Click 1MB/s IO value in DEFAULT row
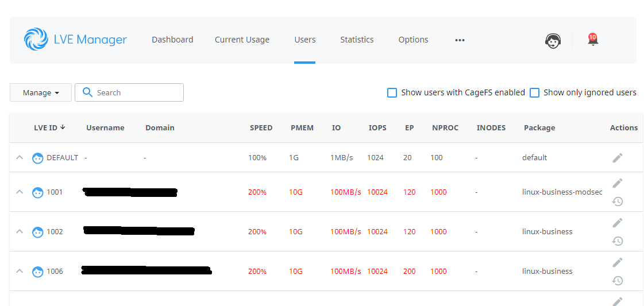The width and height of the screenshot is (644, 306). (x=342, y=157)
